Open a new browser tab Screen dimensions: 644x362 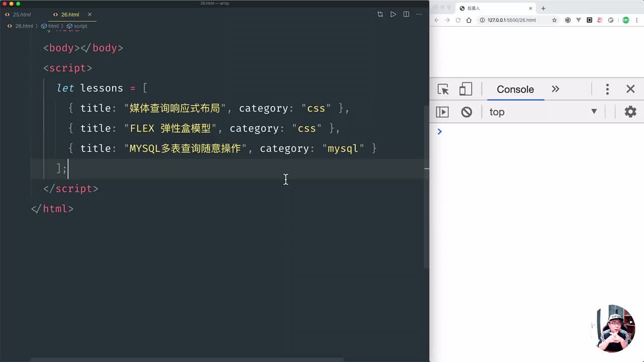click(543, 8)
